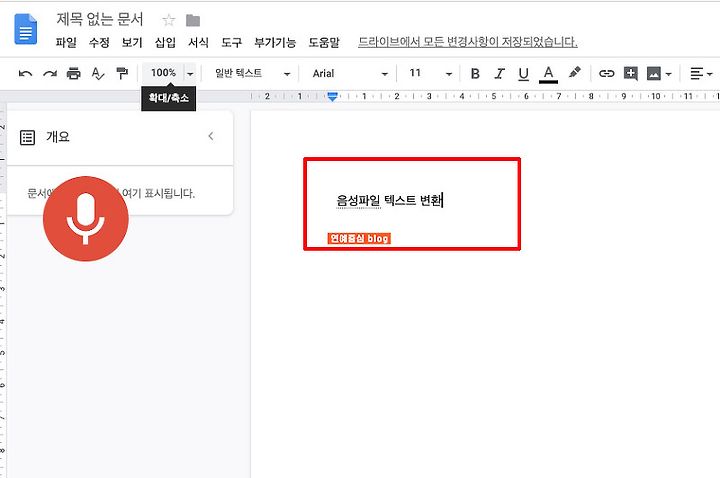This screenshot has width=720, height=478.
Task: Open the move-to-folder icon
Action: tap(193, 20)
